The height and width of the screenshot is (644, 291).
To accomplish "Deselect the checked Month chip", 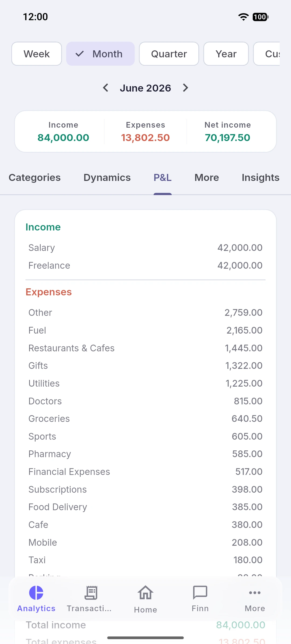I will [101, 54].
